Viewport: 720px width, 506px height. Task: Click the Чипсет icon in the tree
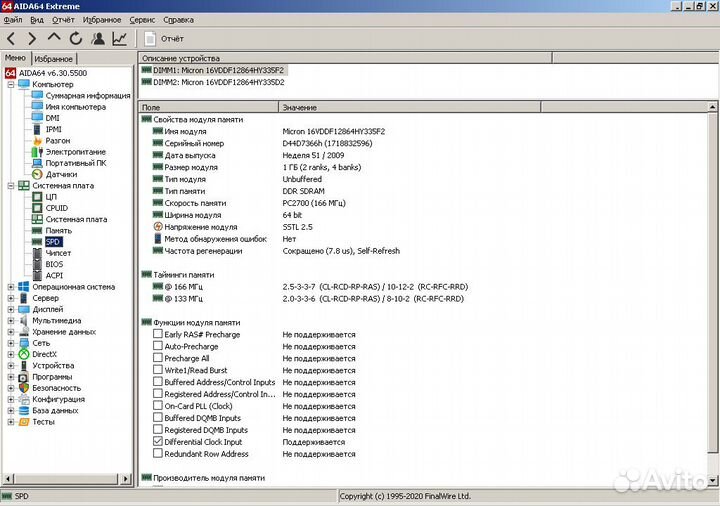(37, 253)
